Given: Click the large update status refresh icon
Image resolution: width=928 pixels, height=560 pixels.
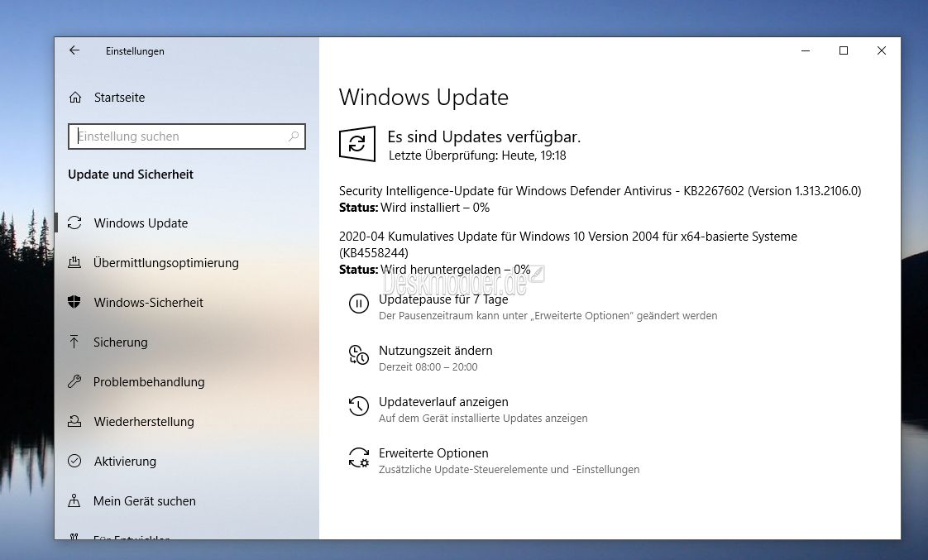Looking at the screenshot, I should point(356,143).
